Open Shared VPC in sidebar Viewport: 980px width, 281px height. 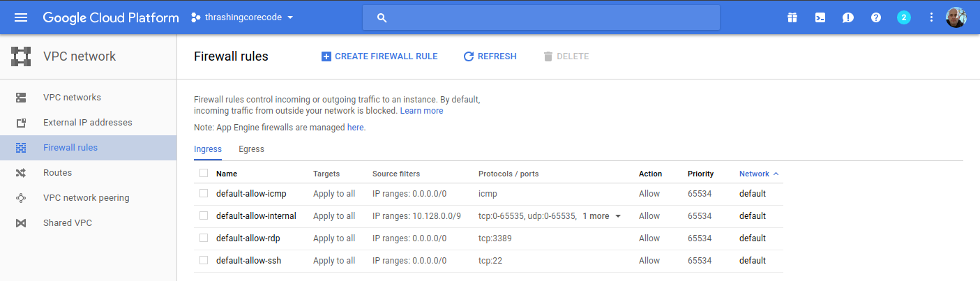(x=68, y=223)
